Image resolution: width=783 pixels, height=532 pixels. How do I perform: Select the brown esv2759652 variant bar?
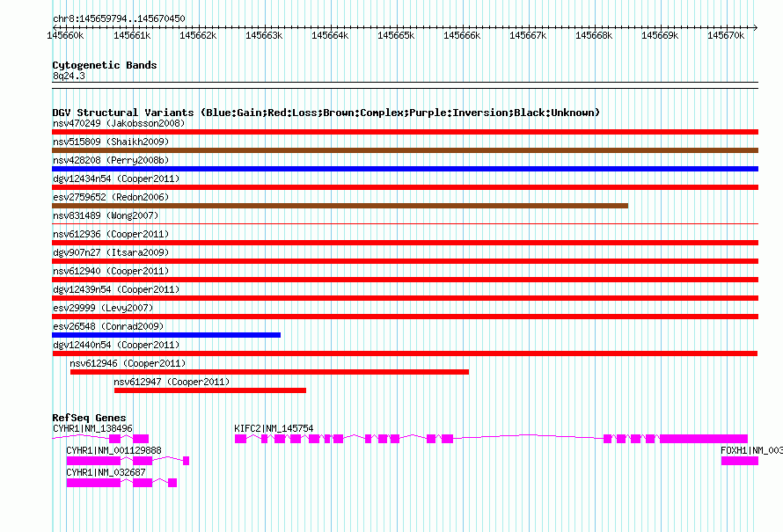[340, 206]
